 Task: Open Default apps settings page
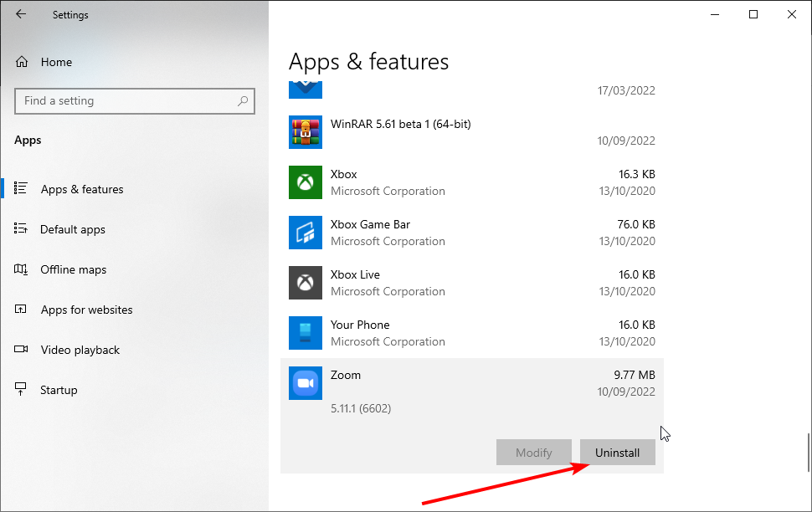click(x=73, y=229)
